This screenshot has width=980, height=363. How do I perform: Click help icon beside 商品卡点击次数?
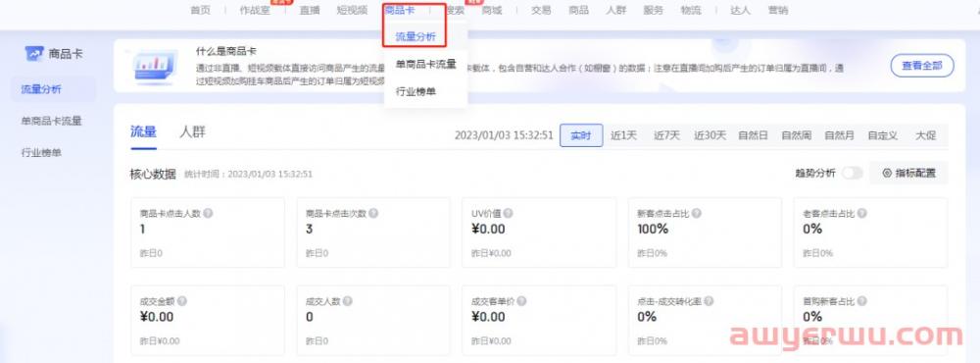(x=373, y=214)
